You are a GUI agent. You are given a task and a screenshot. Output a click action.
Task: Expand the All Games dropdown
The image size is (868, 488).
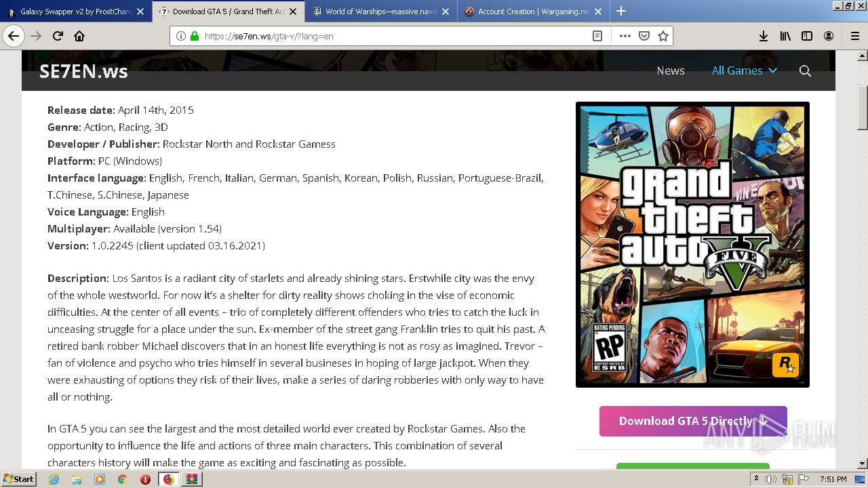click(x=744, y=70)
